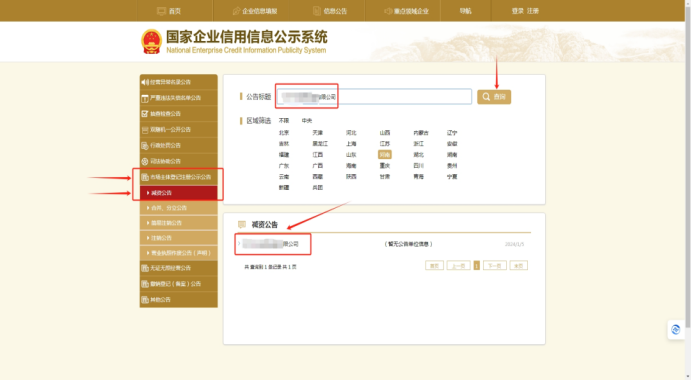Open the 导航 top menu item
The height and width of the screenshot is (381, 692).
[x=466, y=11]
